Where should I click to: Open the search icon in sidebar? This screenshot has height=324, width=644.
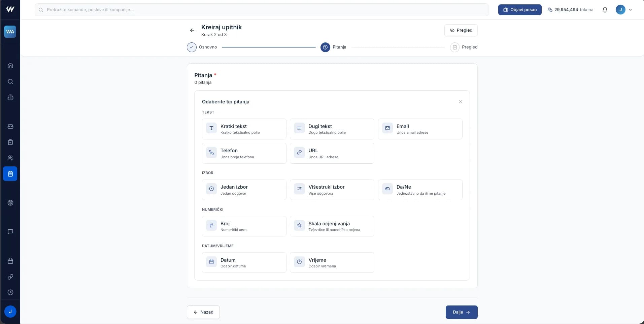(10, 82)
